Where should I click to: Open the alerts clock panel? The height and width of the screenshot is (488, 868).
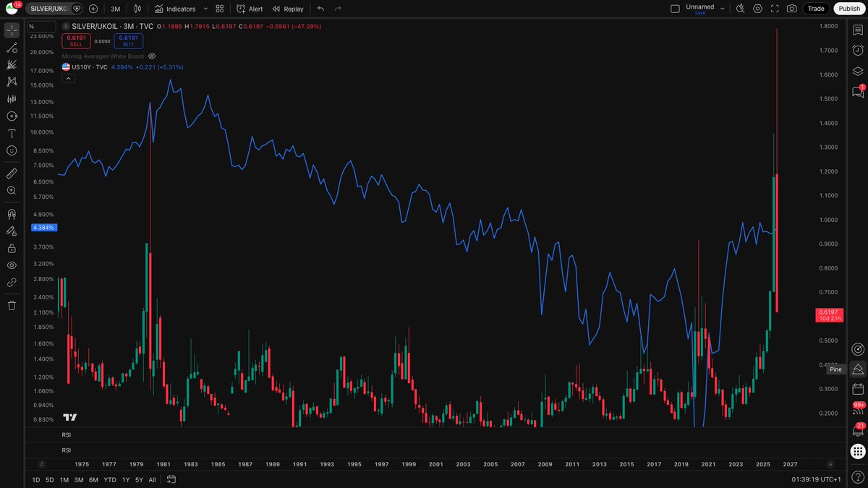(858, 51)
